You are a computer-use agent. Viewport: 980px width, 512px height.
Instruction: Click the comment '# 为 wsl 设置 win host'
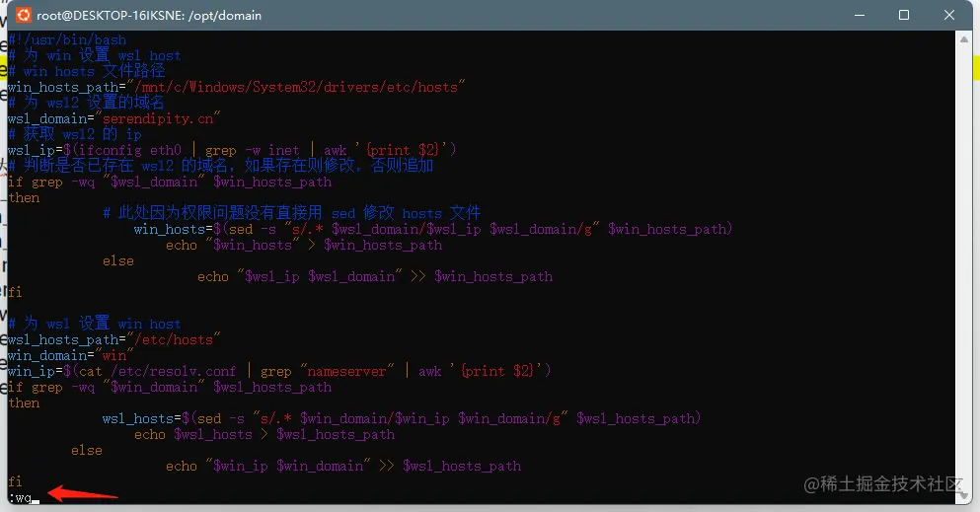[95, 324]
